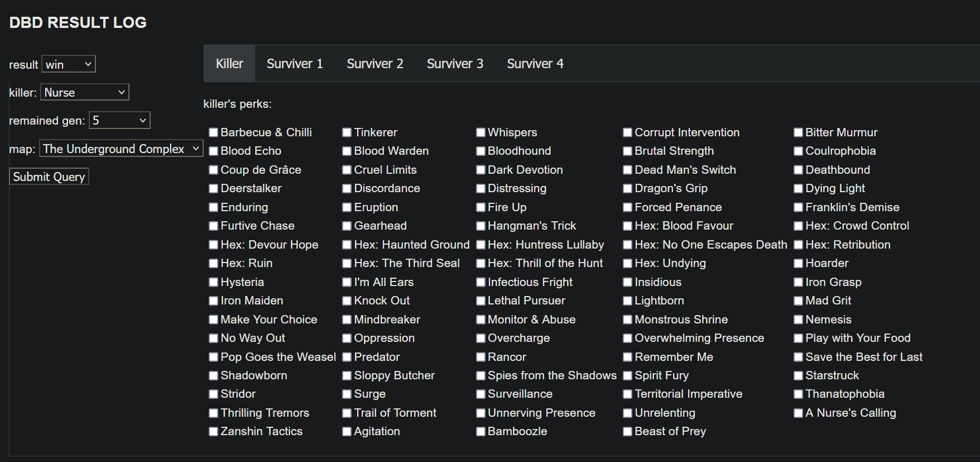Check the Hex: Ruin checkbox
The height and width of the screenshot is (462, 980).
213,263
